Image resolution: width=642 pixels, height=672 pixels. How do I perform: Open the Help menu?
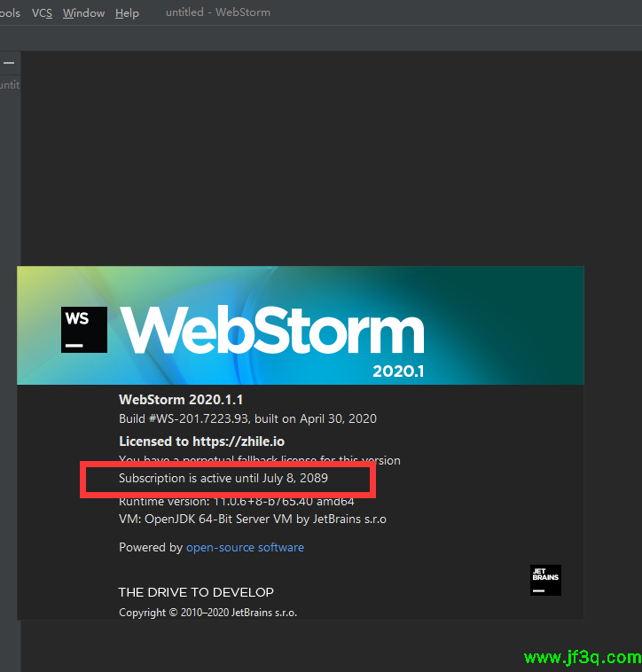click(x=127, y=13)
